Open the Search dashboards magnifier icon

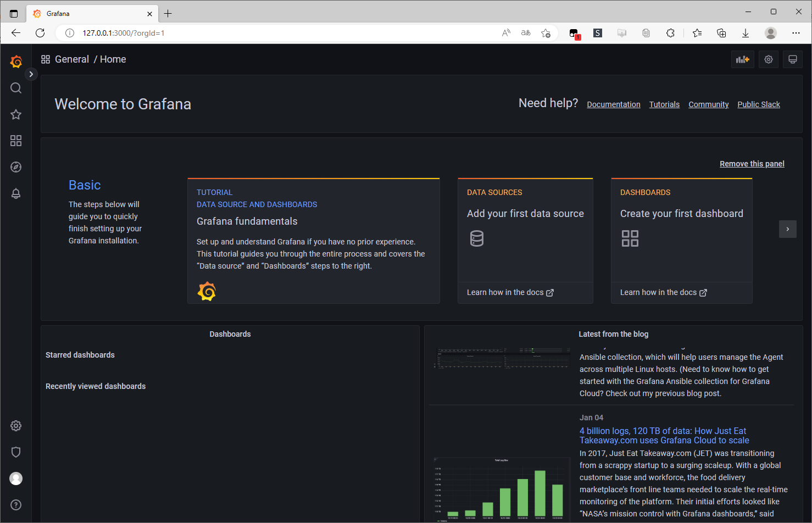[x=16, y=88]
